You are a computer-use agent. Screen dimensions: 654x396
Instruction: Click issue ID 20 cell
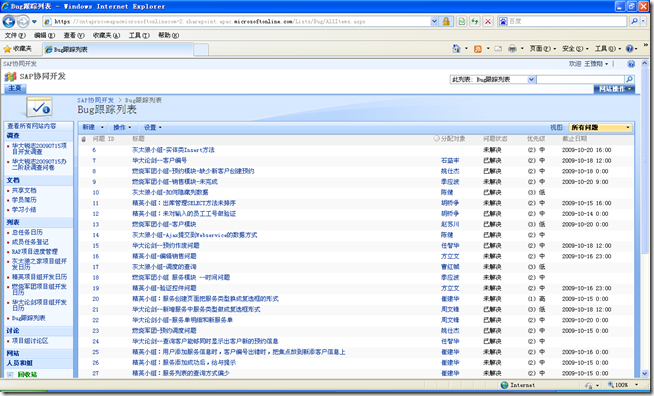96,299
